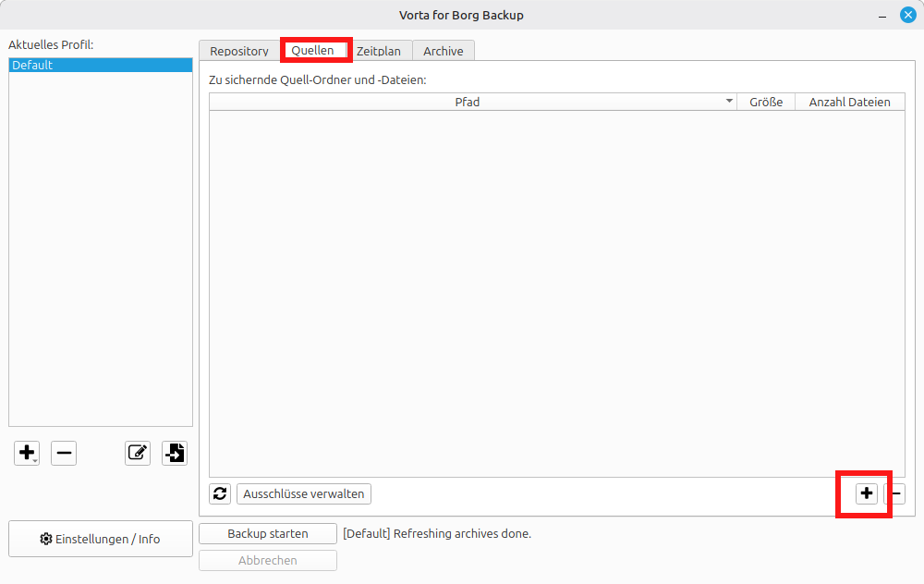Open the Zeitplan tab
Screen dimensions: 924x584
coord(379,51)
